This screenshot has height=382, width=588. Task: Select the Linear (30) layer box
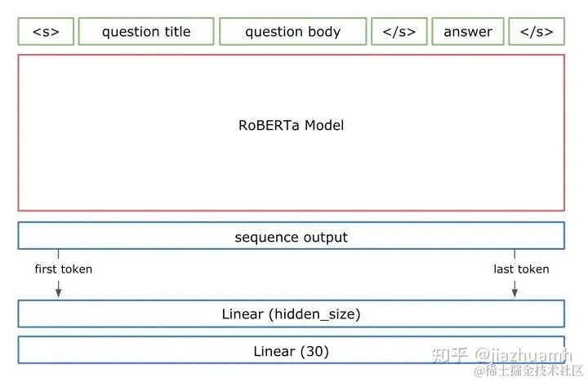point(291,351)
